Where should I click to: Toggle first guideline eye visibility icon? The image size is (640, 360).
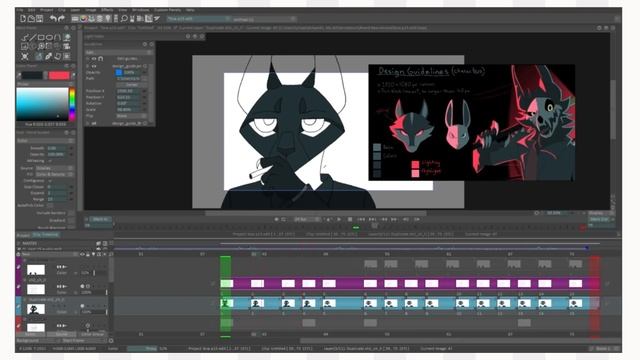[94, 59]
